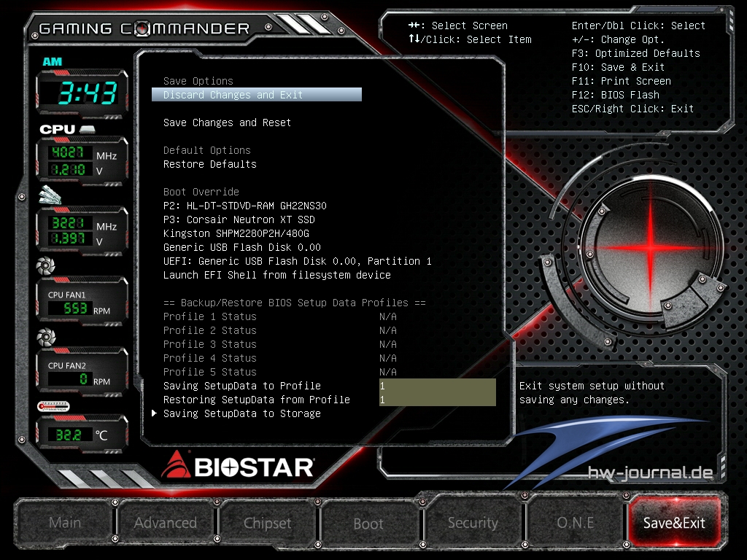
Task: Click the F12: BIOS Flash hint
Action: click(616, 95)
